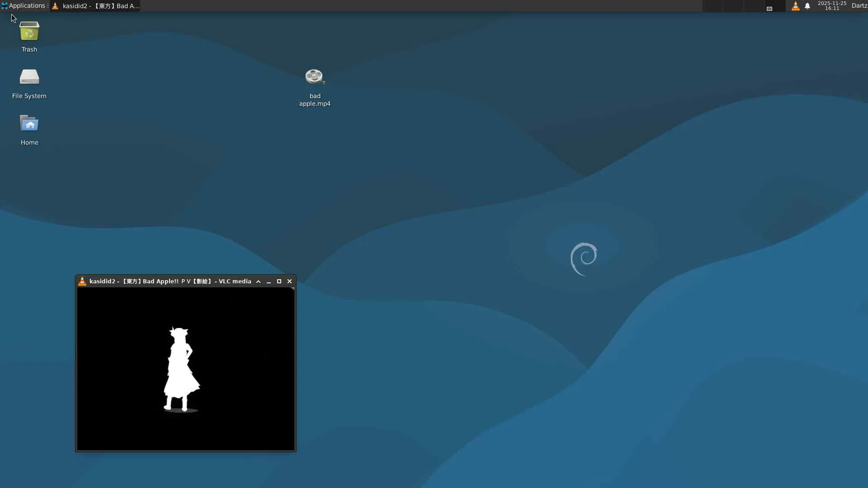Open the notification bell in the panel
The image size is (868, 488).
coord(807,6)
